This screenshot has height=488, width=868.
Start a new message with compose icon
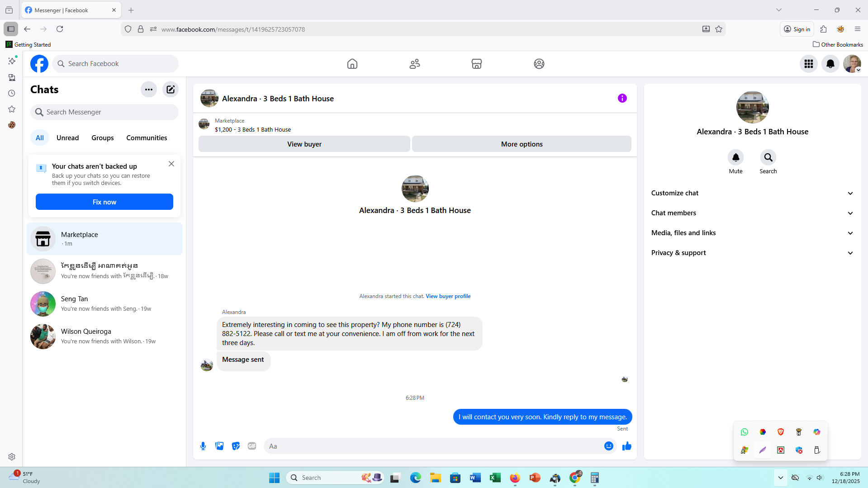(x=171, y=90)
